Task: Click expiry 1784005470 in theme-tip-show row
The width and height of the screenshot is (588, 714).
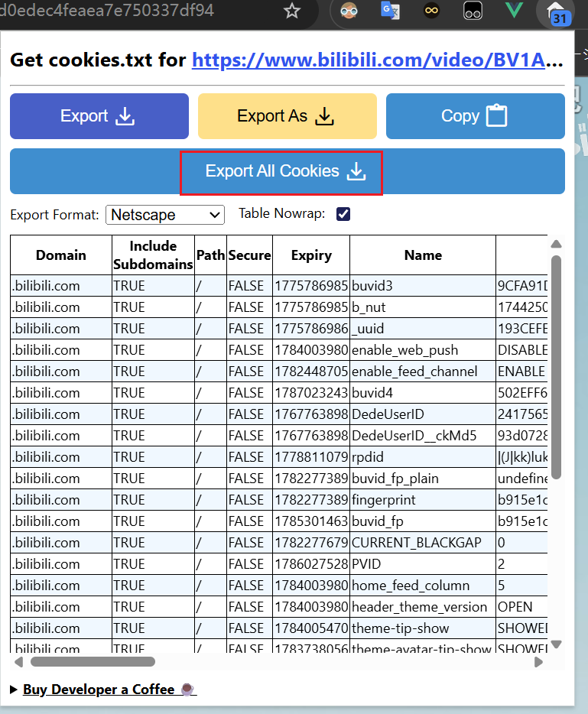Action: 311,628
